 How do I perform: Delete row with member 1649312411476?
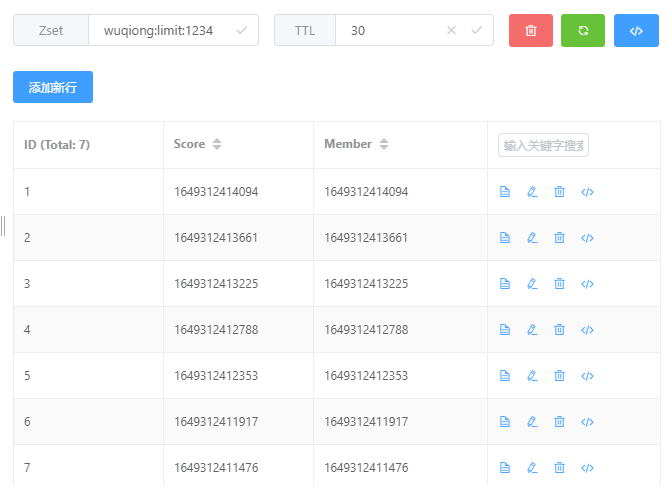tap(559, 468)
